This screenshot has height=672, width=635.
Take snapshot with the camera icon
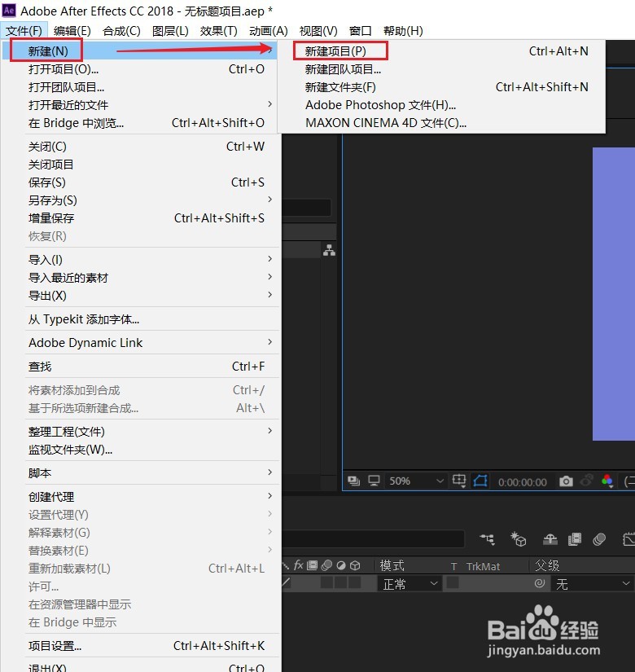click(x=566, y=481)
